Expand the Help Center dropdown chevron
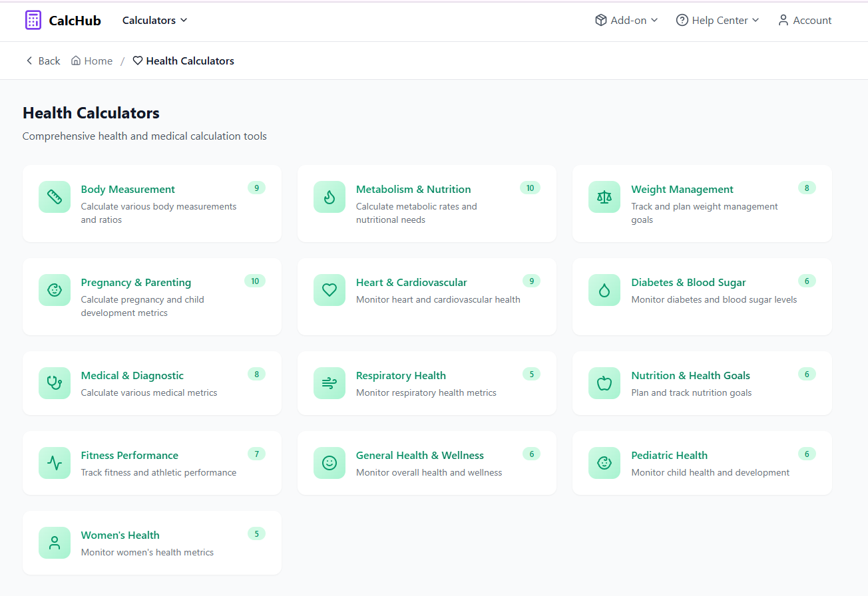 (x=756, y=20)
